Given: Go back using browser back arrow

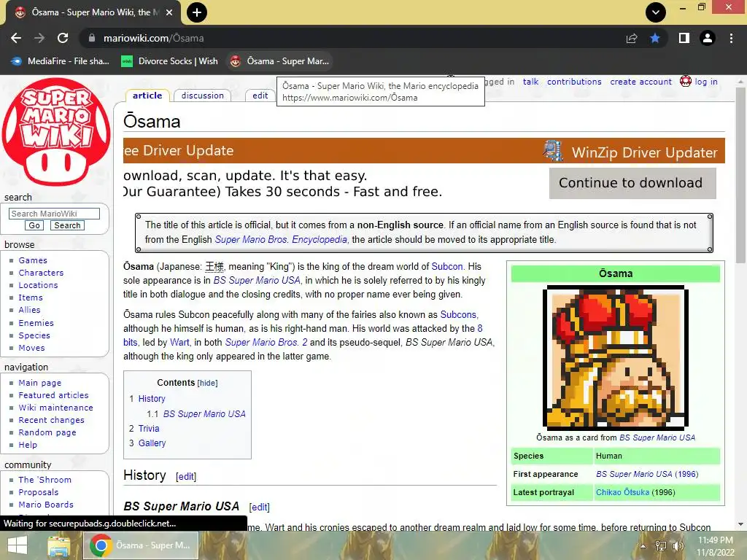Looking at the screenshot, I should [16, 38].
